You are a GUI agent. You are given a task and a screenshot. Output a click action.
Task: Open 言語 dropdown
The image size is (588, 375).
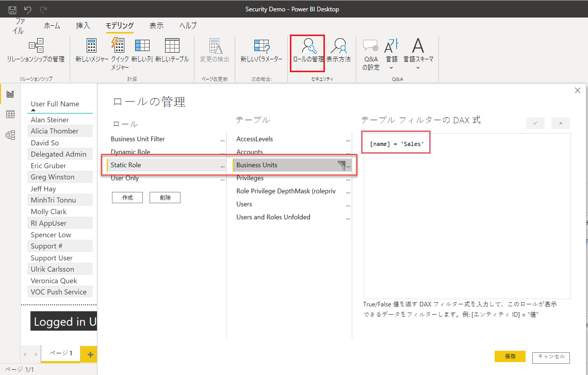391,54
